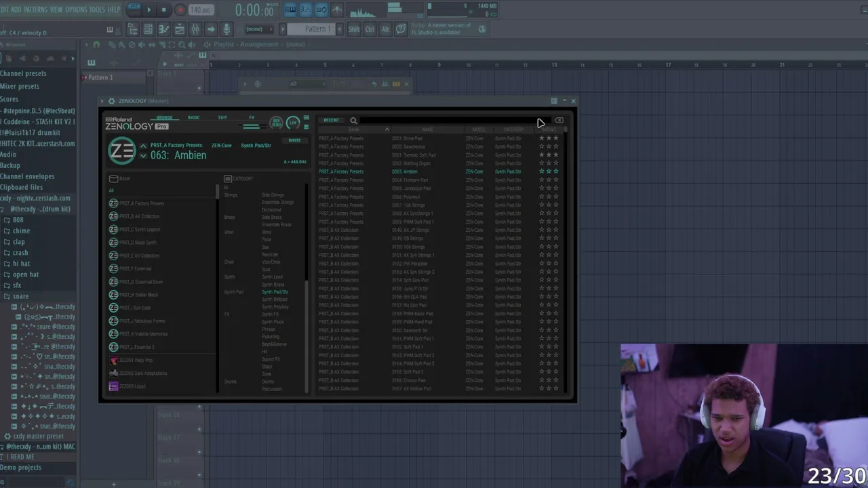Image resolution: width=868 pixels, height=488 pixels.
Task: Open the OPTIONS menu
Action: tap(76, 9)
